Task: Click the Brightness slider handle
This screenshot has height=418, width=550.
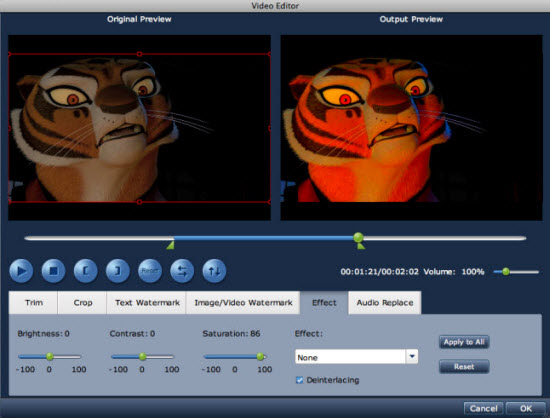Action: click(50, 357)
